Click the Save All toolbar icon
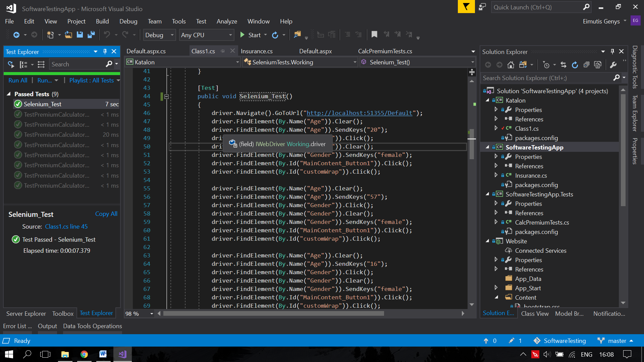Viewport: 644px width, 362px height. [x=91, y=35]
